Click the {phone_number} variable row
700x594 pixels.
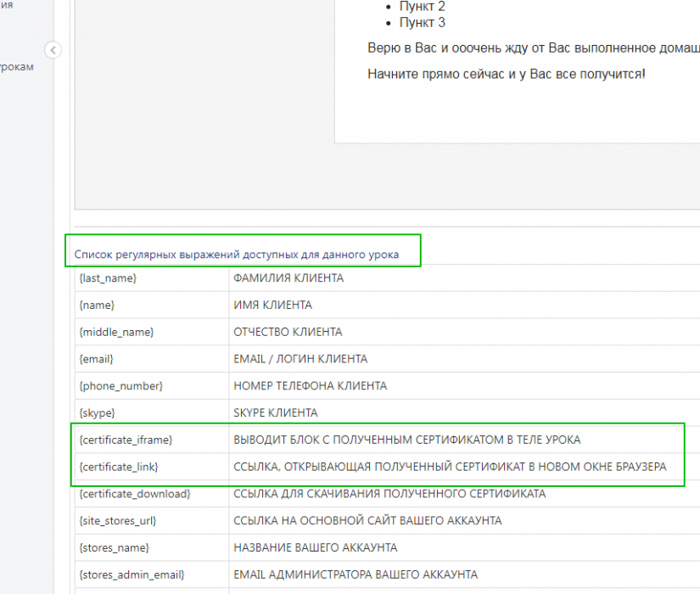pos(120,386)
